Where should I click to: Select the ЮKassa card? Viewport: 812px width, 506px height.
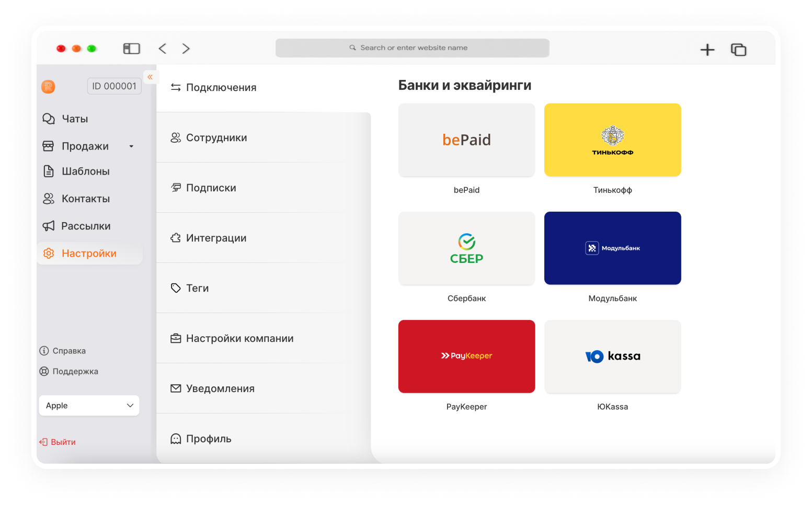[x=612, y=356]
